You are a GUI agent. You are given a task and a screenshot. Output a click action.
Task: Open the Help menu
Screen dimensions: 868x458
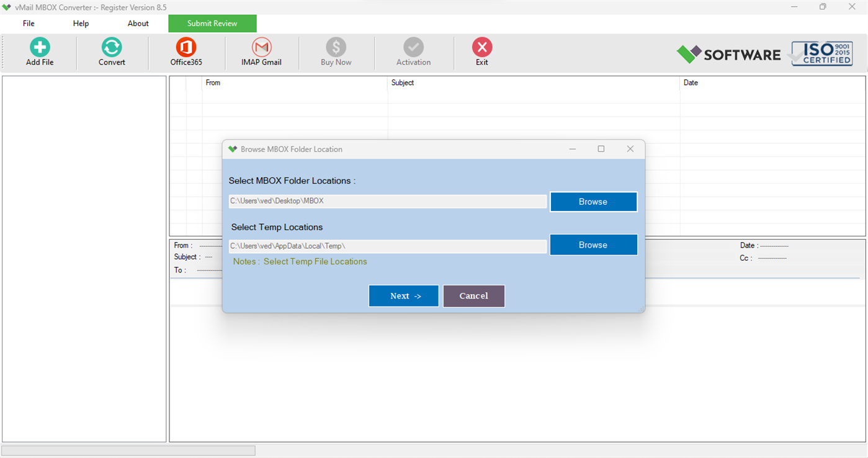point(81,23)
